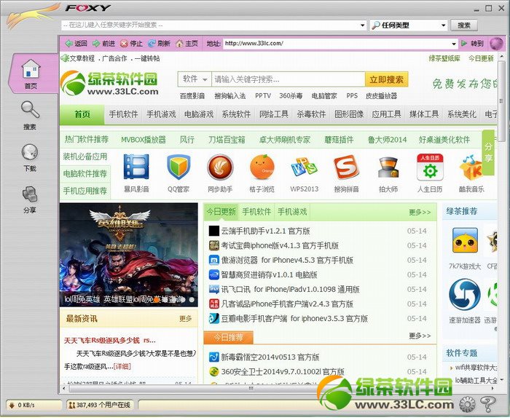Click the webpage keyword search field
Screen dimensions: 510x420
pyautogui.click(x=289, y=79)
